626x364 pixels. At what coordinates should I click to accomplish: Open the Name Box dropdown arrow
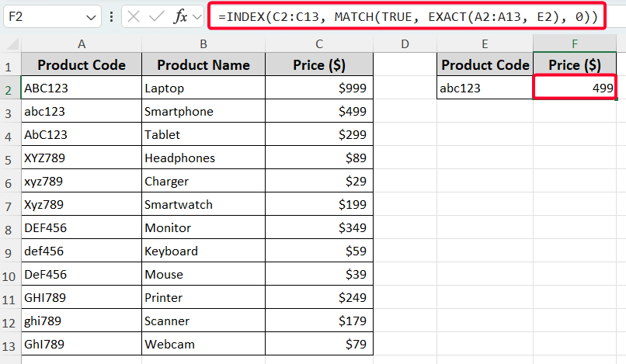[93, 16]
